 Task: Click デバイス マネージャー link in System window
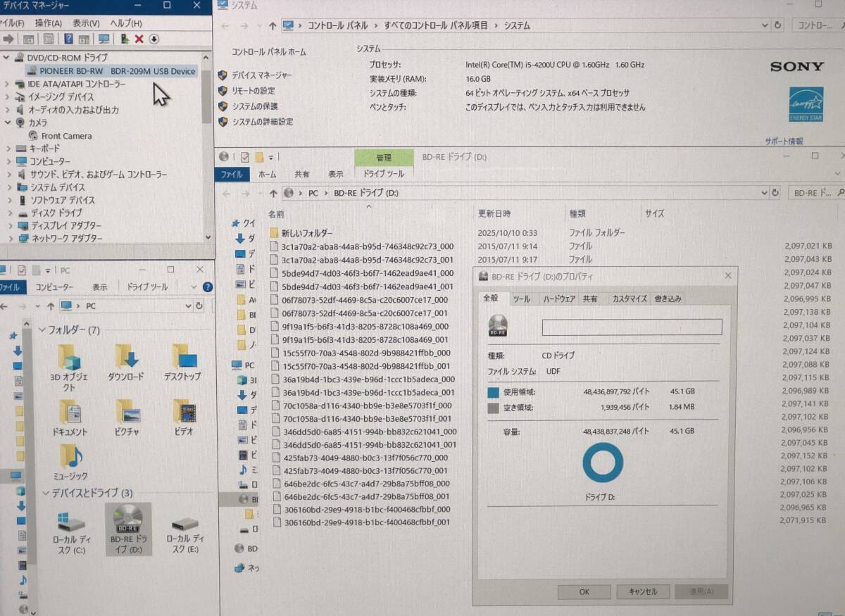click(261, 75)
